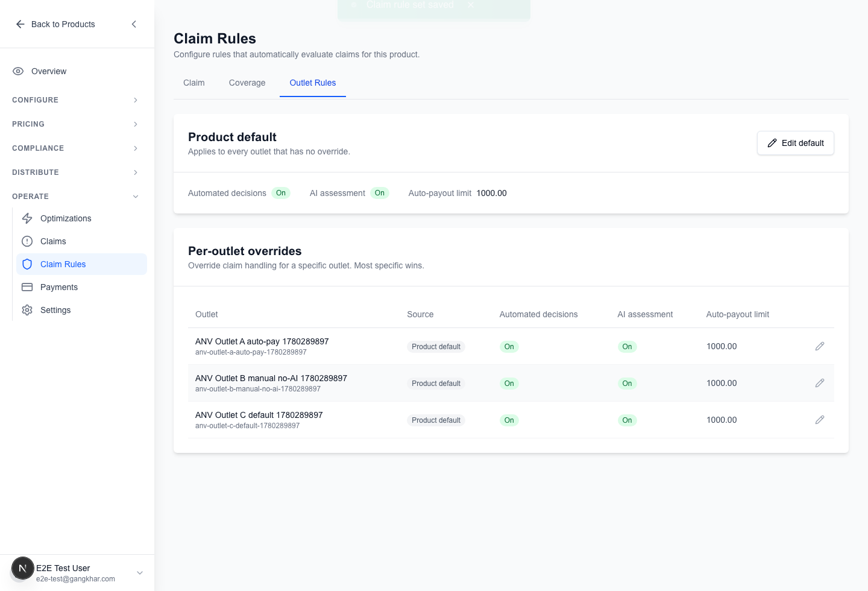The height and width of the screenshot is (591, 868).
Task: Click the Outlet column header
Action: pos(207,314)
